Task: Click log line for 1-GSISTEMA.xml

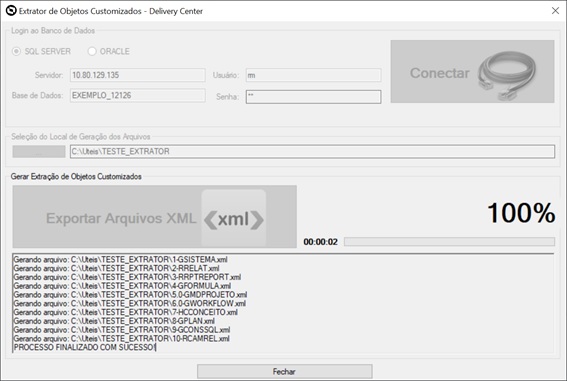Action: 120,260
